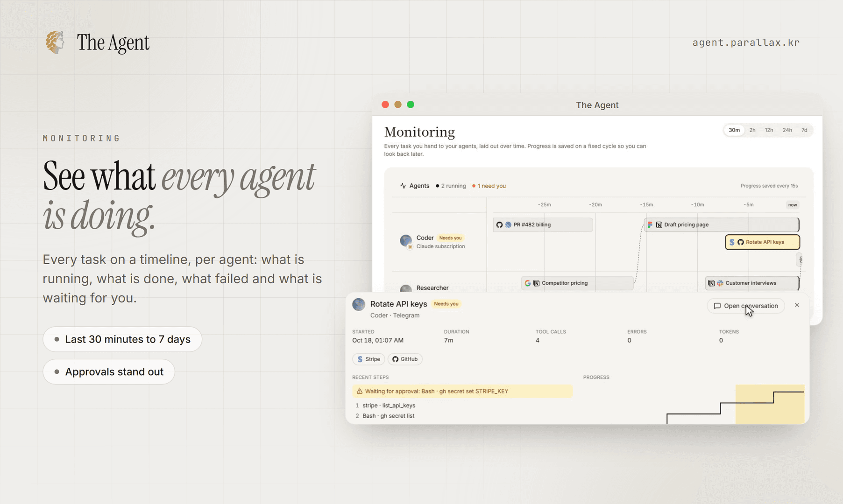Viewport: 843px width, 504px height.
Task: Click the Customer interviews task bar
Action: 752,283
